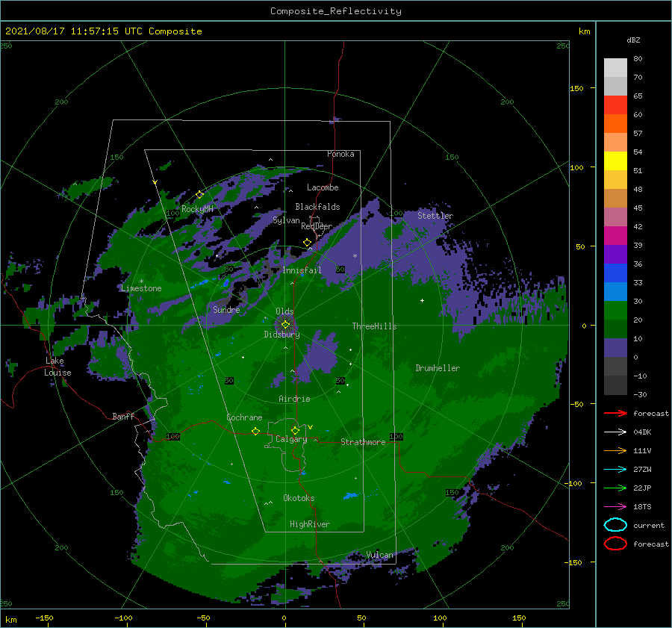Click the HighRiver town label
Image resolution: width=672 pixels, height=628 pixels.
tap(310, 524)
